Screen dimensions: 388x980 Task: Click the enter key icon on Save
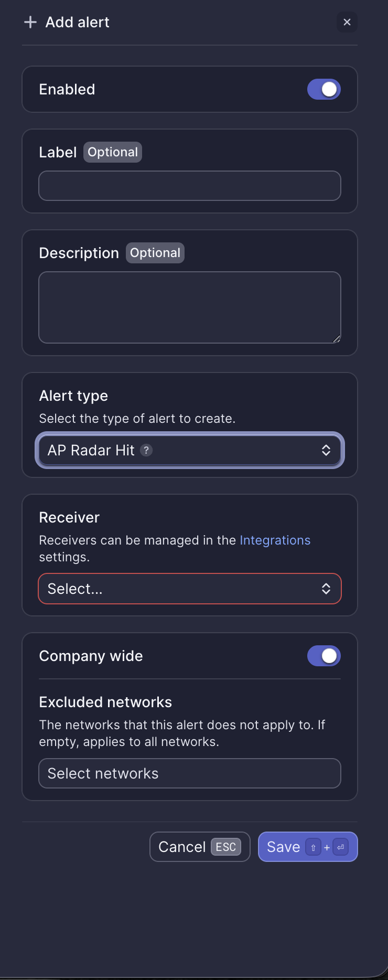(340, 847)
